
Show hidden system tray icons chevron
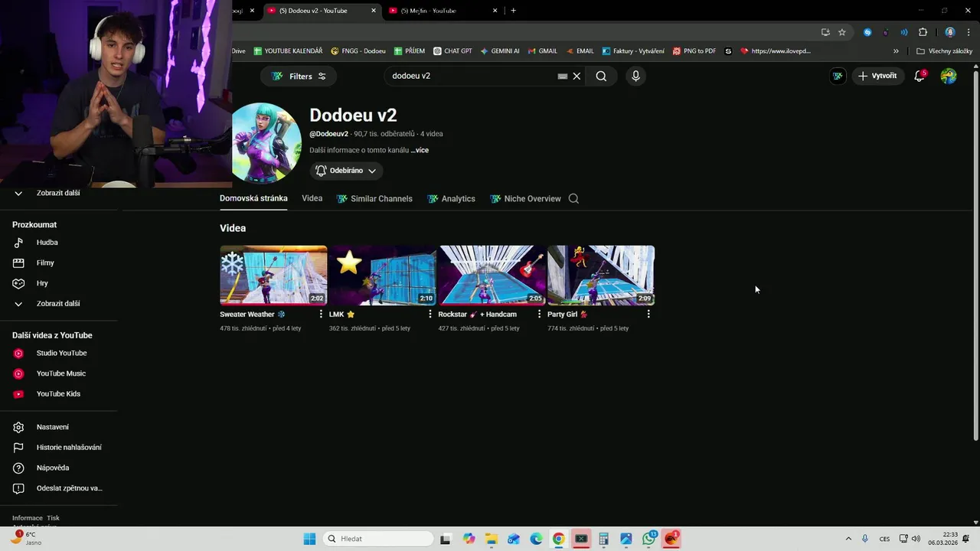click(x=848, y=539)
